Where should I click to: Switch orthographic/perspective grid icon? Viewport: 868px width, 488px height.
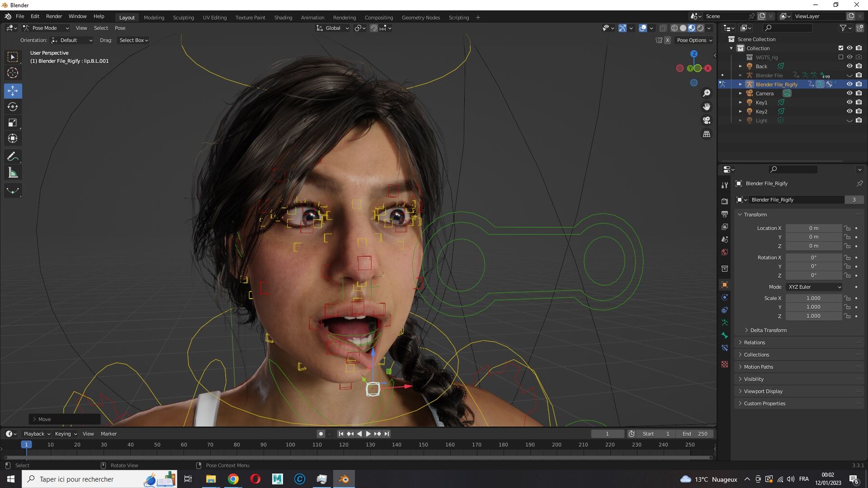(x=706, y=134)
